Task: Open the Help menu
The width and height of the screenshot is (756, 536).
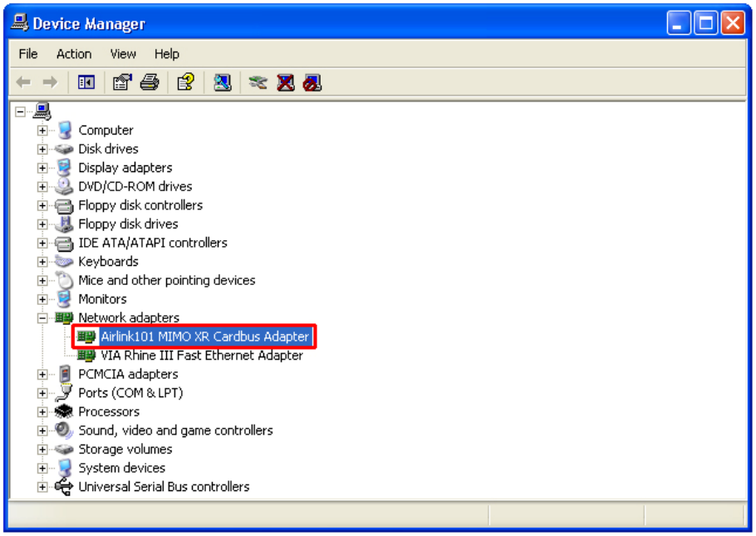Action: [167, 54]
